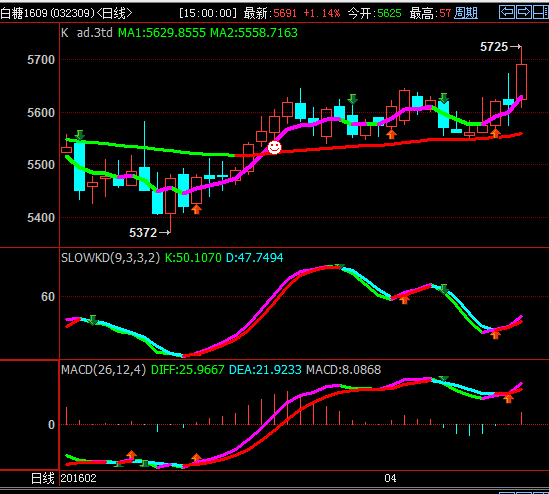The width and height of the screenshot is (549, 494).
Task: Click the leftmost green arrow in SLOWKD panel
Action: point(93,320)
